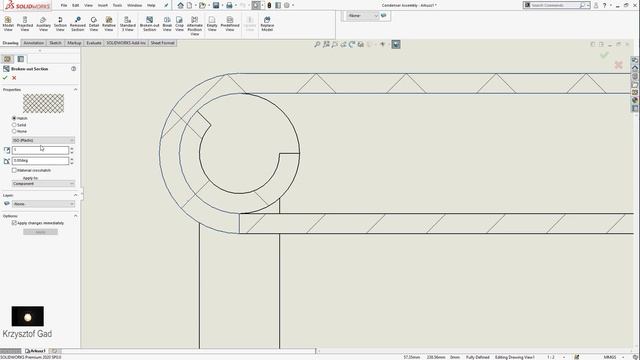This screenshot has width=640, height=360.
Task: Print the drawing
Action: click(x=229, y=5)
